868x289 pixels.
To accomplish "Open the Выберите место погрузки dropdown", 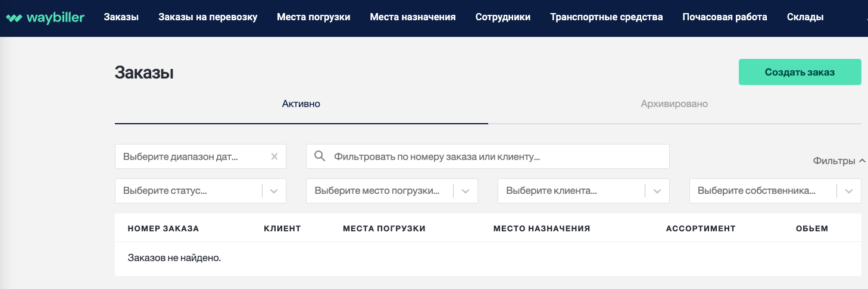I will 392,191.
